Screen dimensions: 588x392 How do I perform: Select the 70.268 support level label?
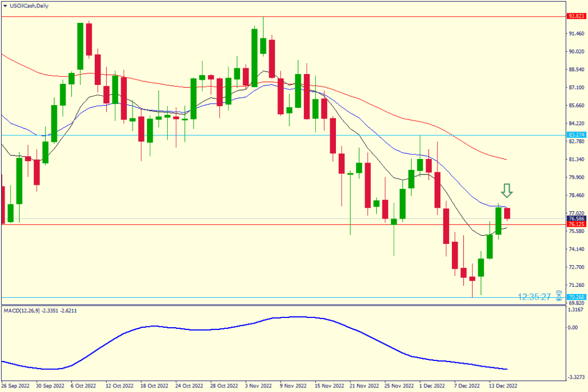(575, 297)
